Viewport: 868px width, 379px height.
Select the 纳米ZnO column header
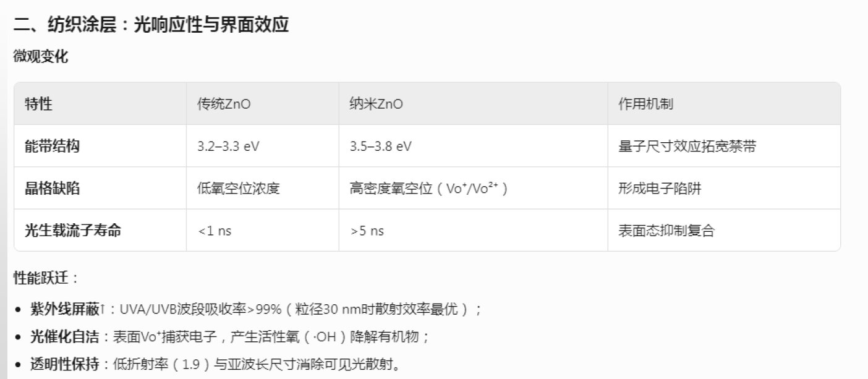click(x=376, y=104)
